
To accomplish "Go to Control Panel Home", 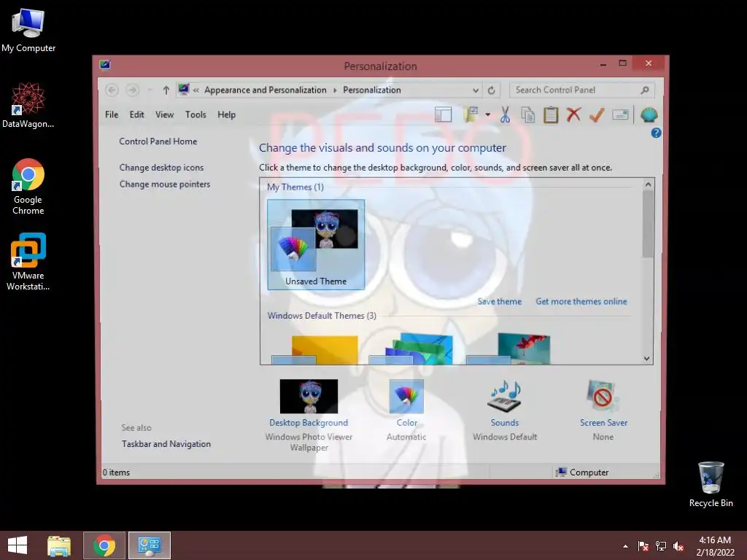I will (x=158, y=141).
